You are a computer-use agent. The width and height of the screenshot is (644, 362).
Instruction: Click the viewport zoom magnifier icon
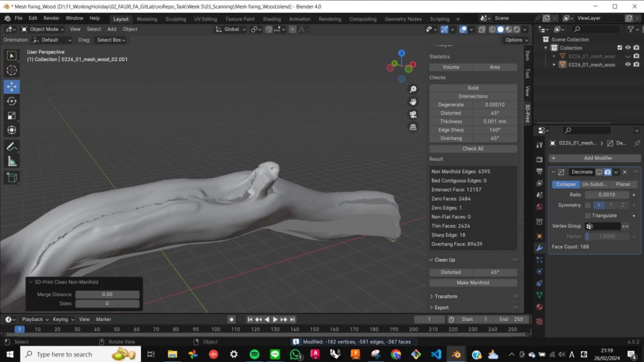click(x=413, y=89)
